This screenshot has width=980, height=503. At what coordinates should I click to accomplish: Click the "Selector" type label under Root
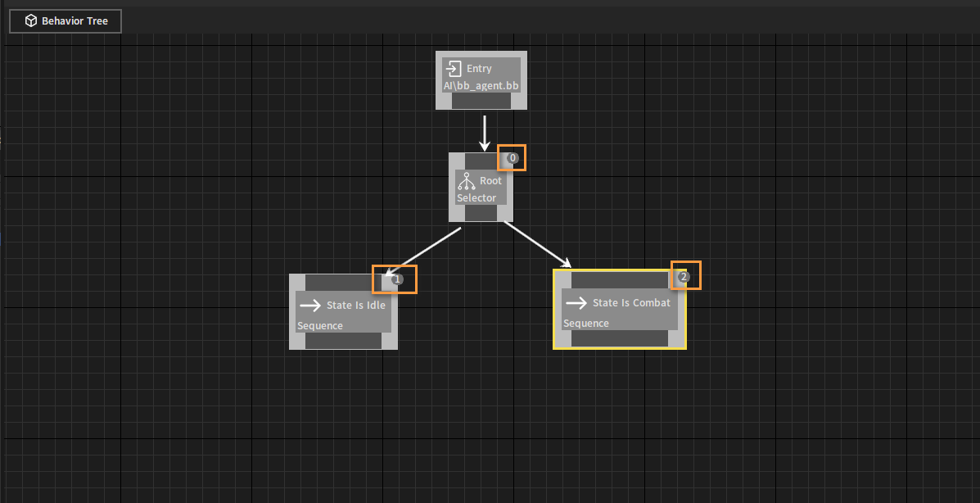coord(476,197)
